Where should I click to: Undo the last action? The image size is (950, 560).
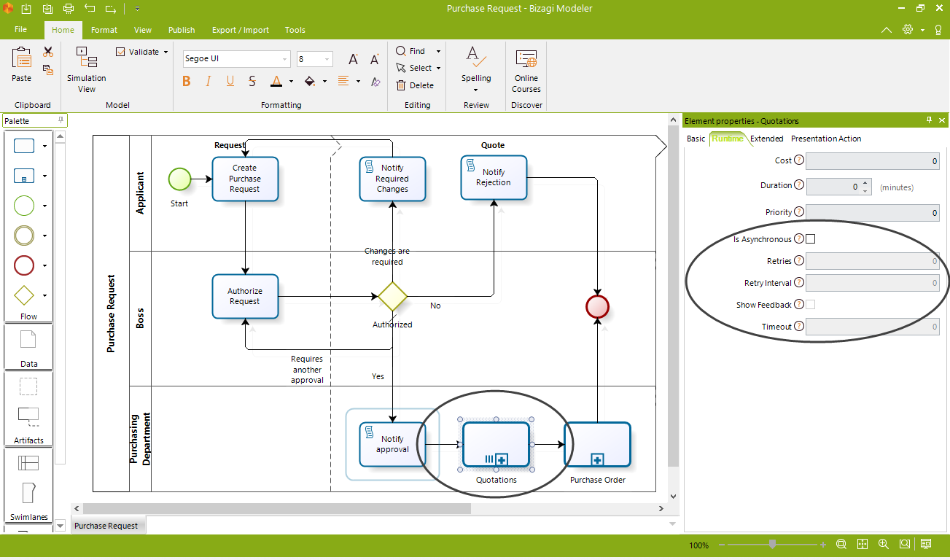click(x=90, y=9)
